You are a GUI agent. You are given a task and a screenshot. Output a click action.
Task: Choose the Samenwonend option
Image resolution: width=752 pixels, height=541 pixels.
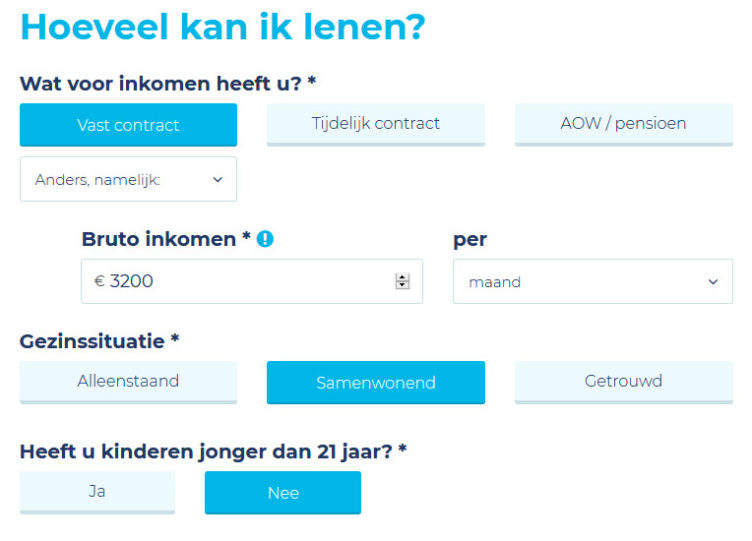coord(375,383)
